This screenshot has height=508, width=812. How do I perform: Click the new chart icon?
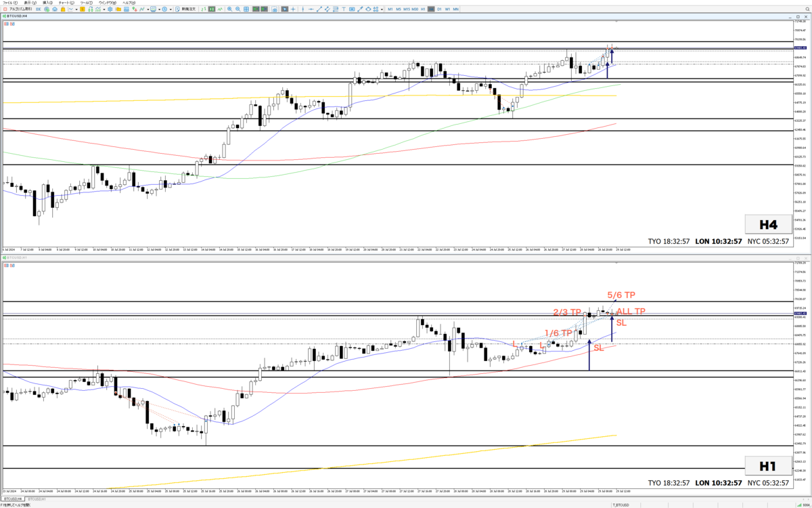pyautogui.click(x=70, y=9)
